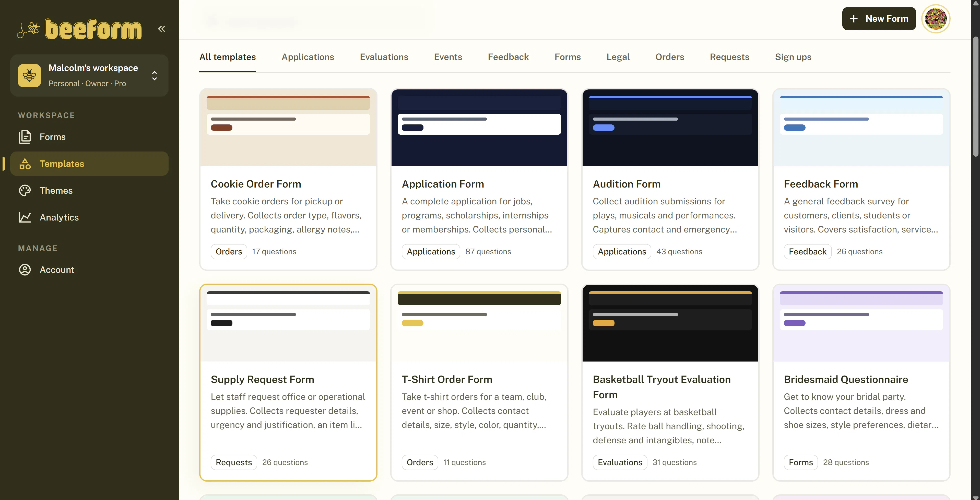Click the Feedback tag on Feedback Form card

[807, 251]
